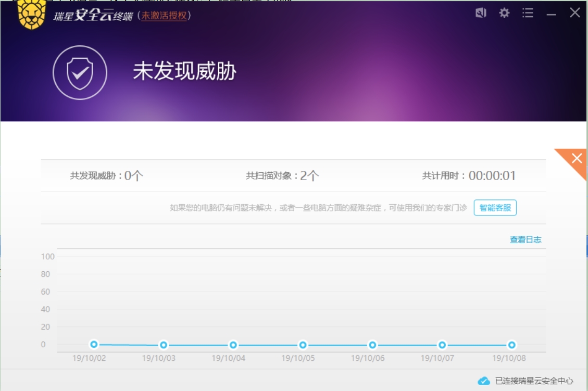Click the 未发现威胁 result heading
Screen dimensions: 588x391
click(184, 71)
